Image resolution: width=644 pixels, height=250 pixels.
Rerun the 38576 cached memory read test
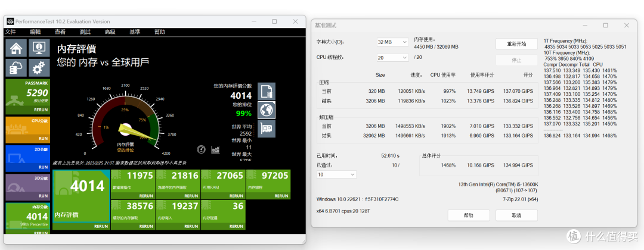pos(146,226)
